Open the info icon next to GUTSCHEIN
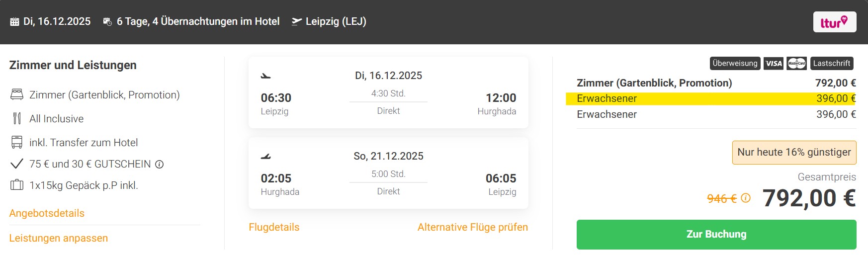The image size is (868, 257). [160, 165]
